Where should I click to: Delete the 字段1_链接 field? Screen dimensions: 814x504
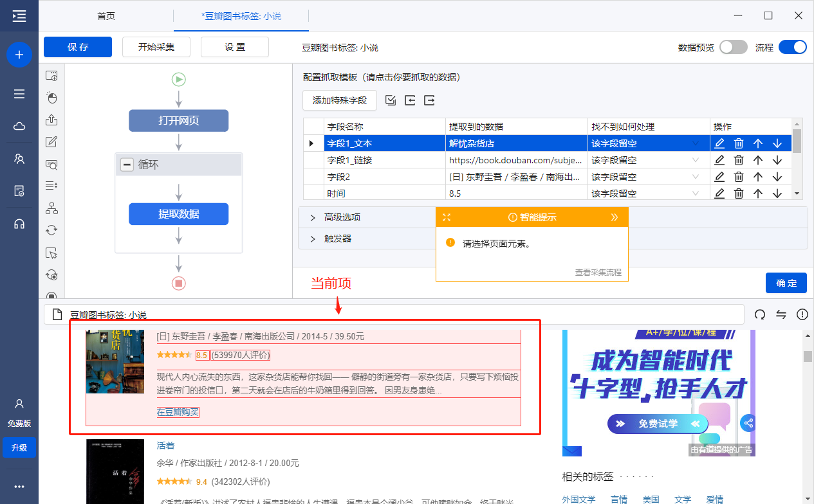click(x=739, y=160)
